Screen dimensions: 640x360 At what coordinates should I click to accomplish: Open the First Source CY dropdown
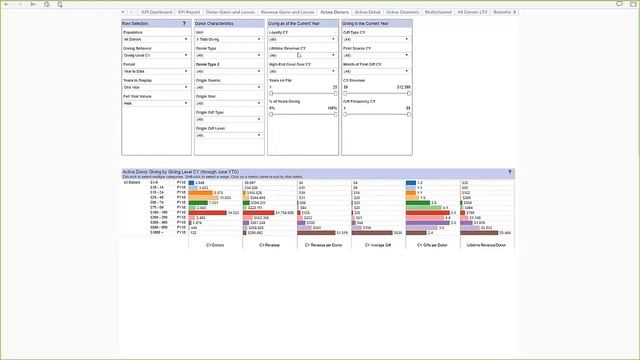(x=376, y=55)
